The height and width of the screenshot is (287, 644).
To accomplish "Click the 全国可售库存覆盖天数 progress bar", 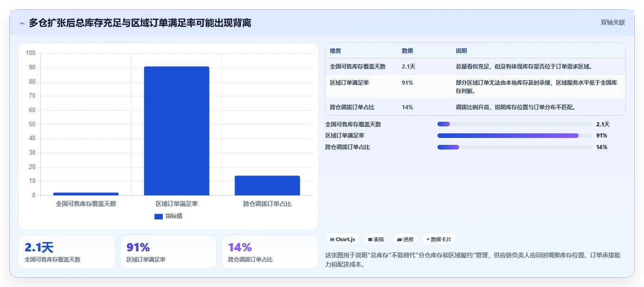I will point(515,124).
